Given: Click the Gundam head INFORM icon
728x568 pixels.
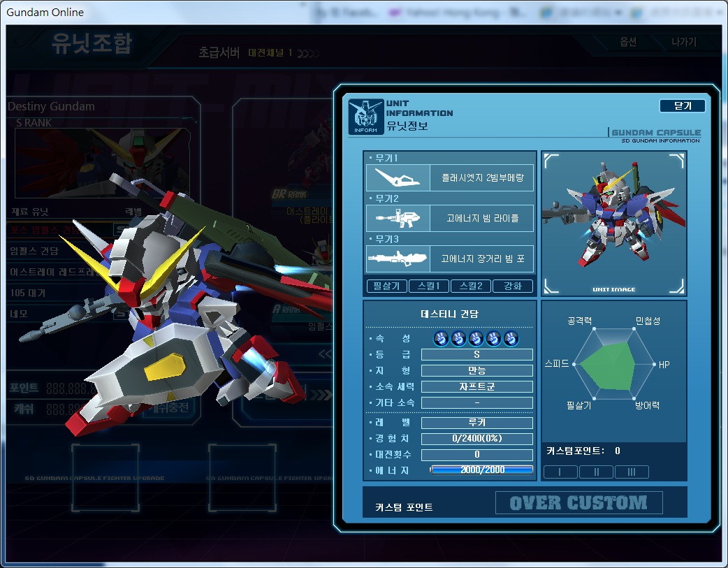Looking at the screenshot, I should (x=366, y=117).
